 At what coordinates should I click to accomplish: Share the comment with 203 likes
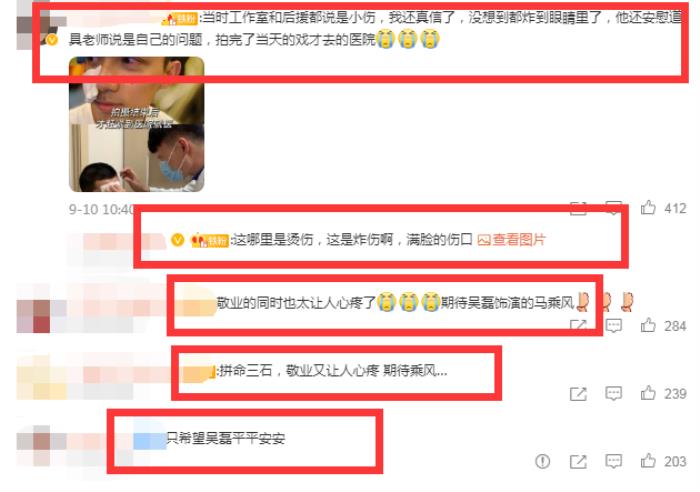578,461
